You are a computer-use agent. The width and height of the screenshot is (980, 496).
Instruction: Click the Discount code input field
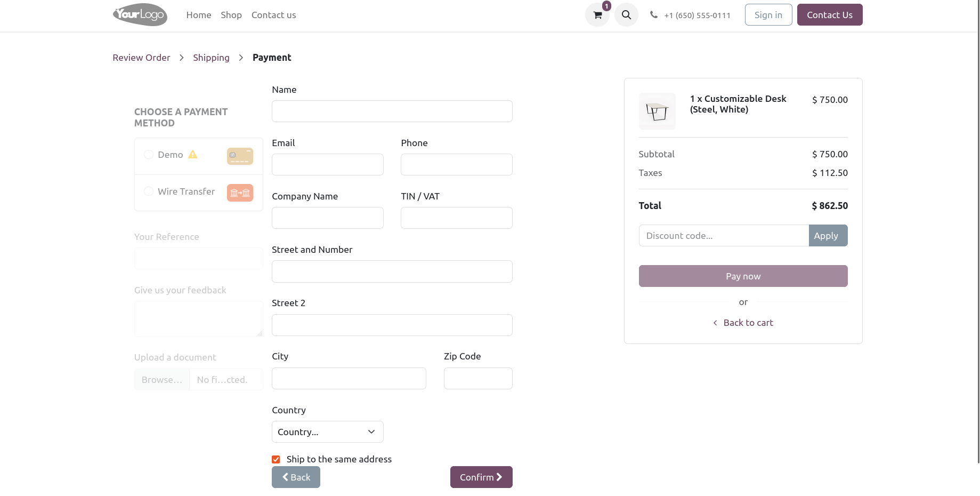(x=723, y=236)
